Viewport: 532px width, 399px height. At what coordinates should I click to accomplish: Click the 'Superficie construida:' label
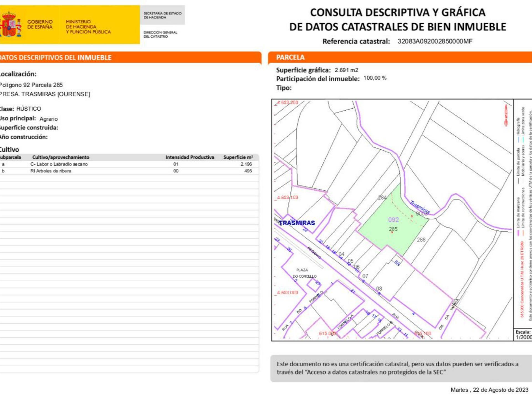pyautogui.click(x=29, y=128)
